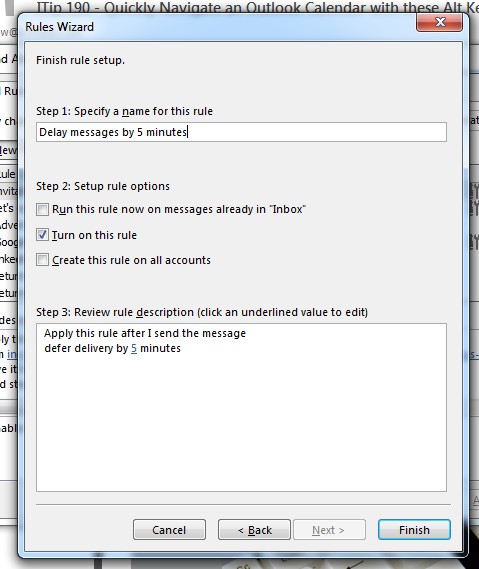479x569 pixels.
Task: Edit the underlined 5 minutes value
Action: [x=134, y=348]
